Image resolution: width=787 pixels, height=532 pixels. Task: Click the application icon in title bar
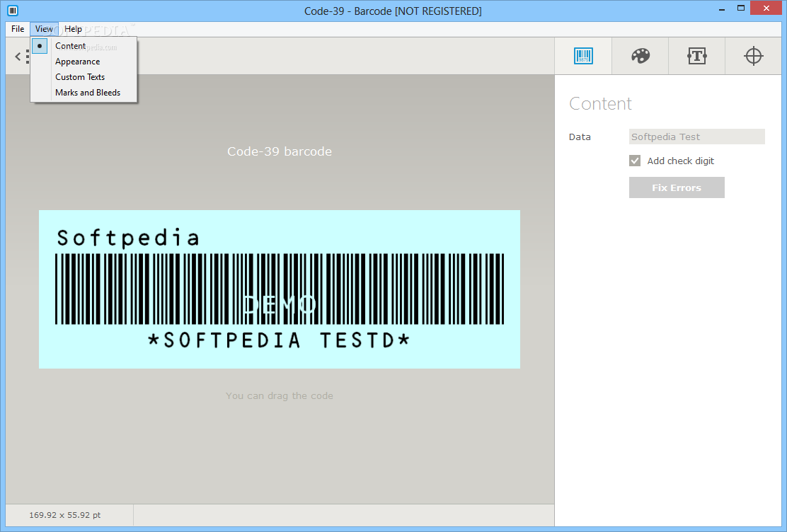[13, 10]
